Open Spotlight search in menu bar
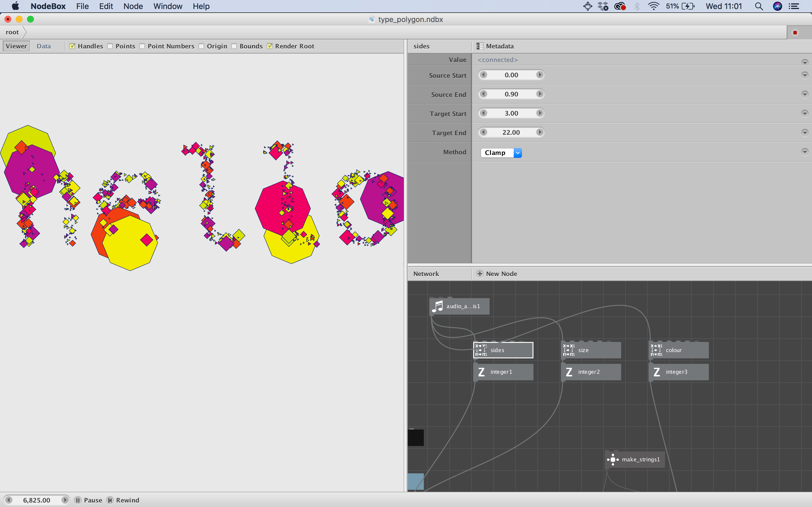This screenshot has width=812, height=507. pos(759,6)
